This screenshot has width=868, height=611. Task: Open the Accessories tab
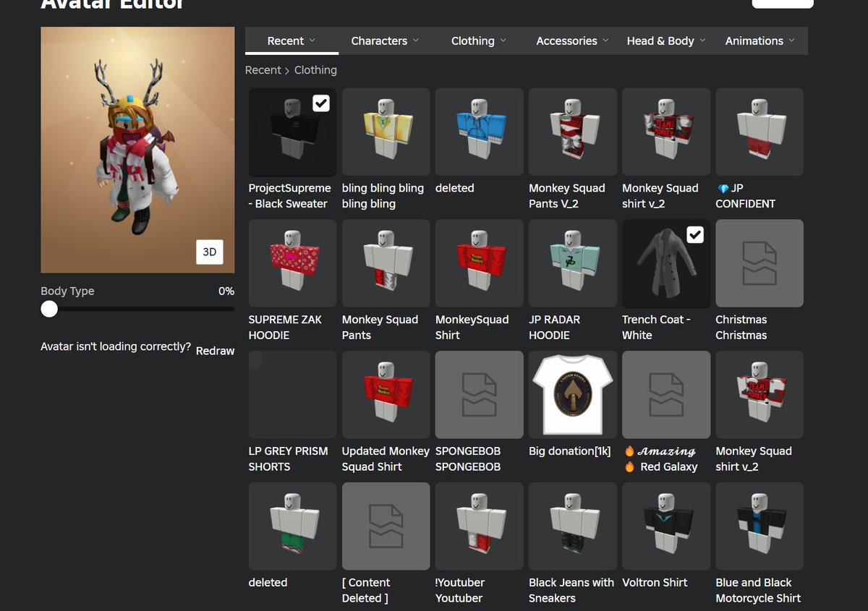tap(572, 40)
